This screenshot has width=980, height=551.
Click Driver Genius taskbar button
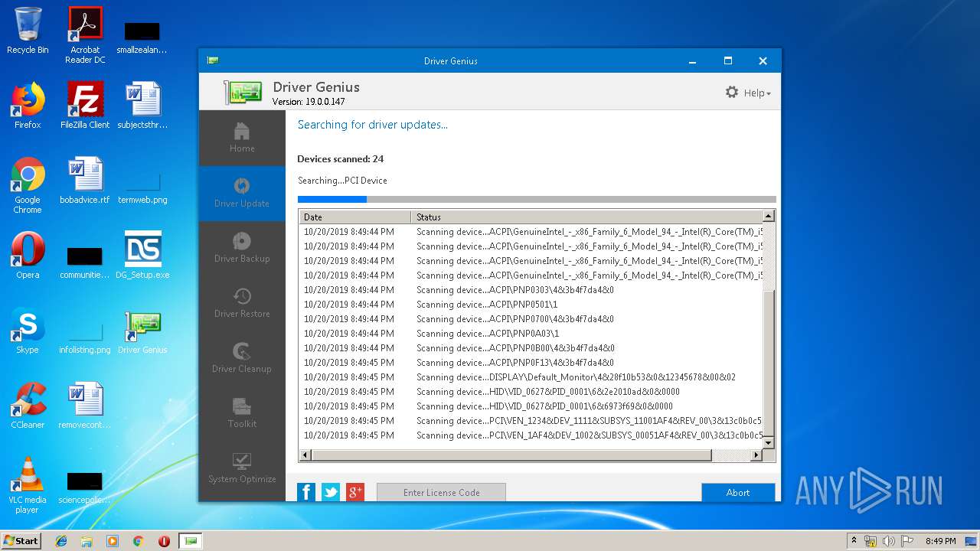(191, 541)
